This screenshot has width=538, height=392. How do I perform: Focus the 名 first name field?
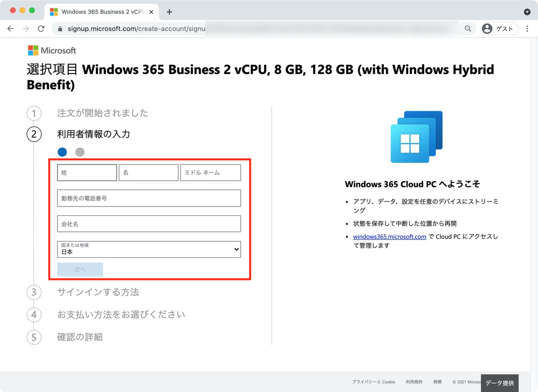(x=148, y=172)
